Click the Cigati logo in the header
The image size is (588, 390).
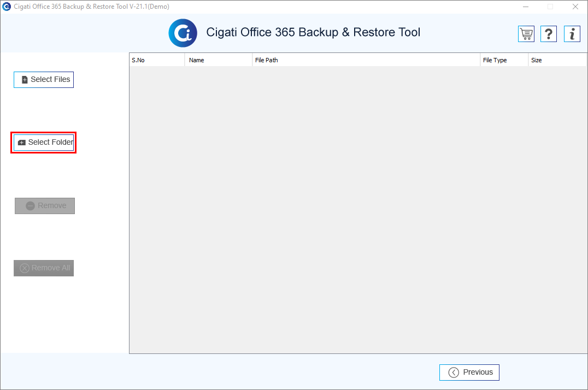coord(183,33)
